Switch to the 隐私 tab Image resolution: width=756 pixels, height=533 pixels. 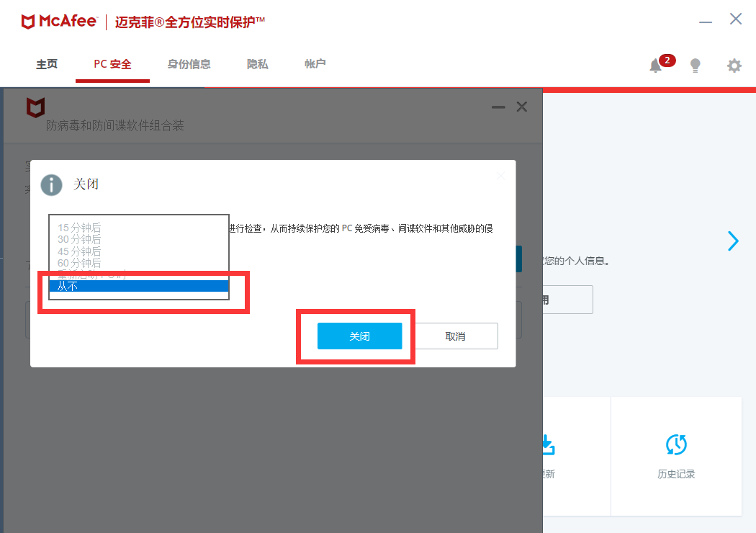click(x=258, y=64)
